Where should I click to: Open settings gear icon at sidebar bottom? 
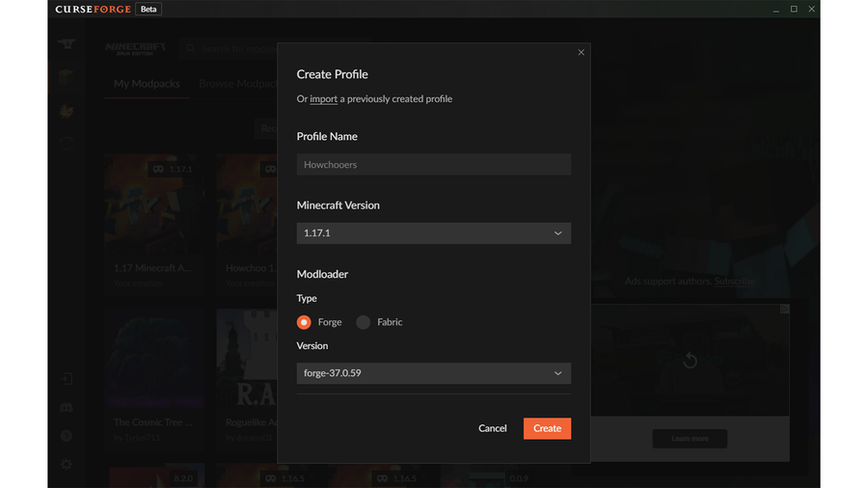click(x=66, y=464)
